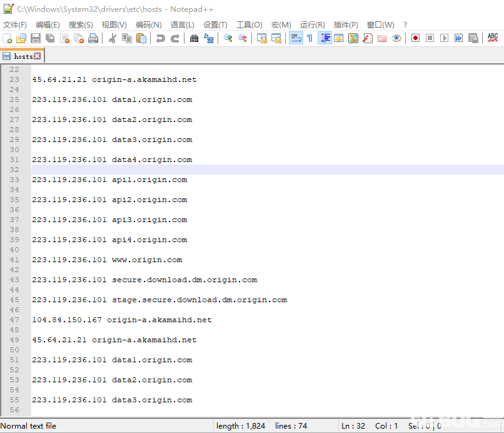Toggle Show All Characters pilcrow icon
504x433 pixels.
310,38
